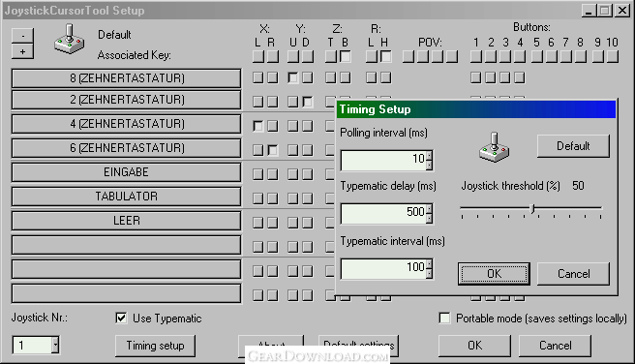Click the Polling interval spinner arrows
635x364 pixels.
429,160
